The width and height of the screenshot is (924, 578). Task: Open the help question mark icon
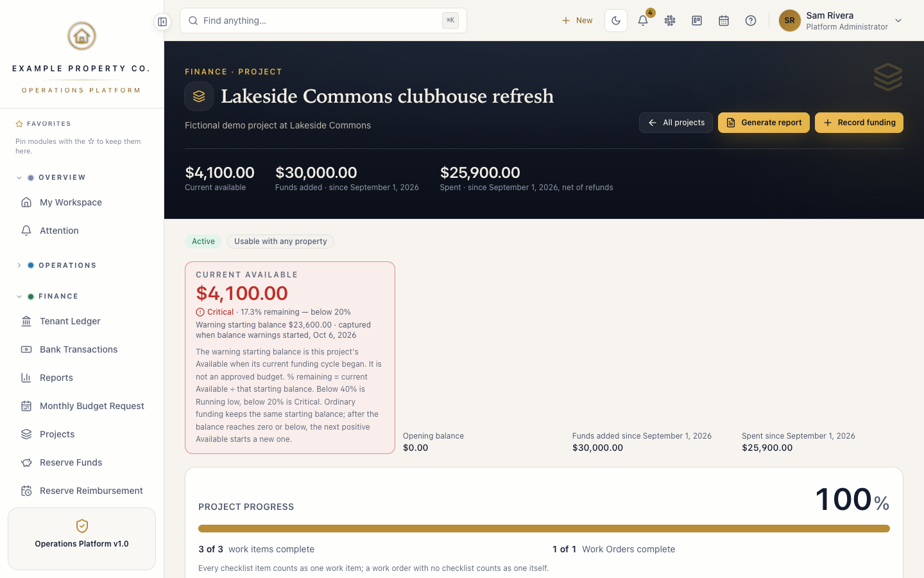click(x=751, y=21)
